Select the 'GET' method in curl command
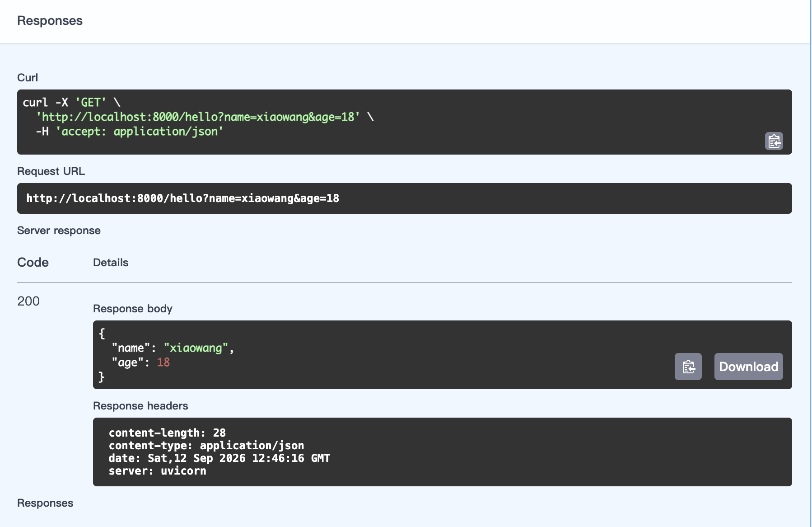Screen dimensions: 812x527 pyautogui.click(x=91, y=103)
